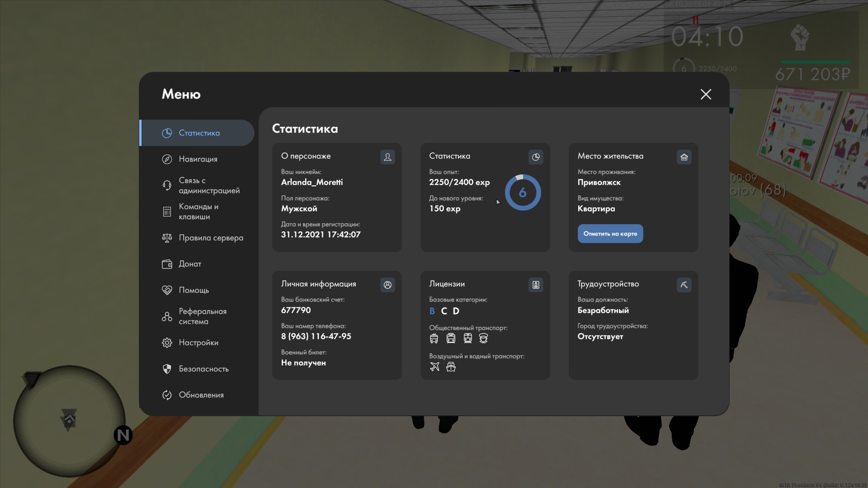Click the first bus transport license icon
This screenshot has width=868, height=488.
[434, 338]
